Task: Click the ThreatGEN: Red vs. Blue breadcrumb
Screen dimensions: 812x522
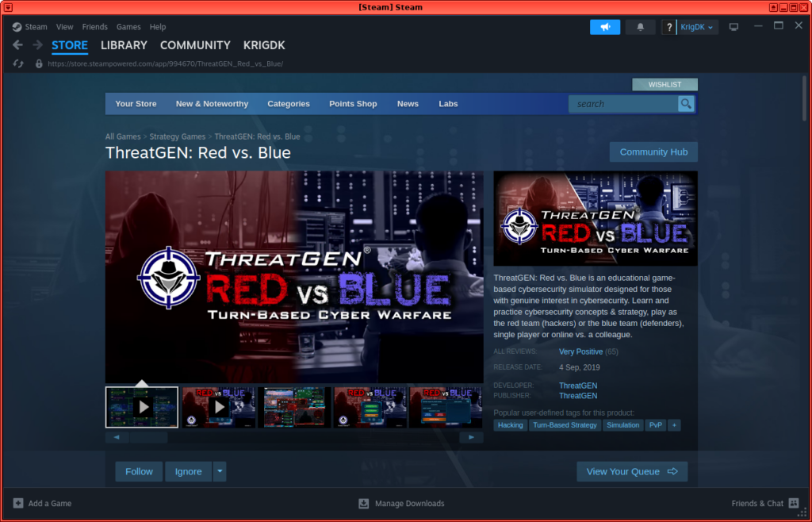Action: point(258,136)
